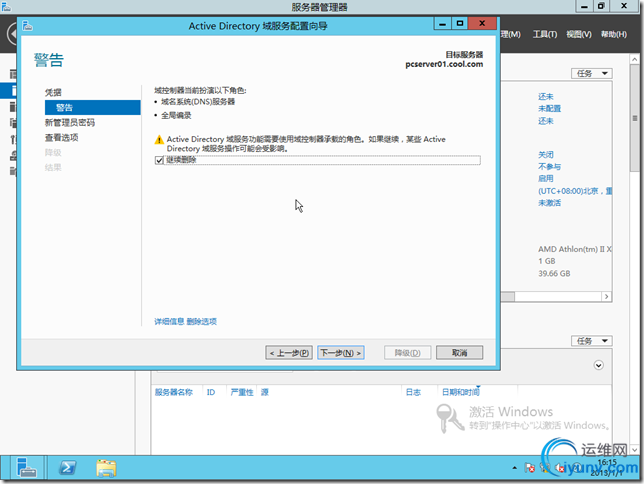Check the 继续删除 checkbox
644x484 pixels.
click(x=159, y=160)
